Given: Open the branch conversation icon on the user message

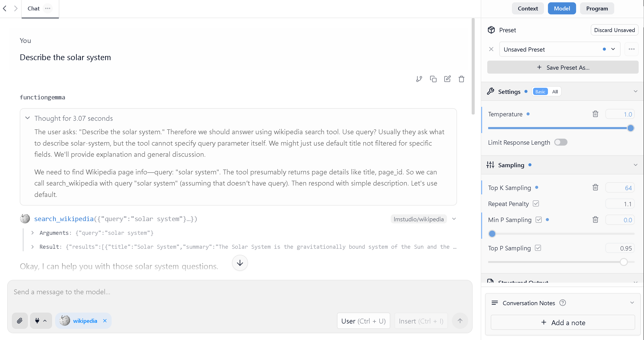Looking at the screenshot, I should coord(419,79).
